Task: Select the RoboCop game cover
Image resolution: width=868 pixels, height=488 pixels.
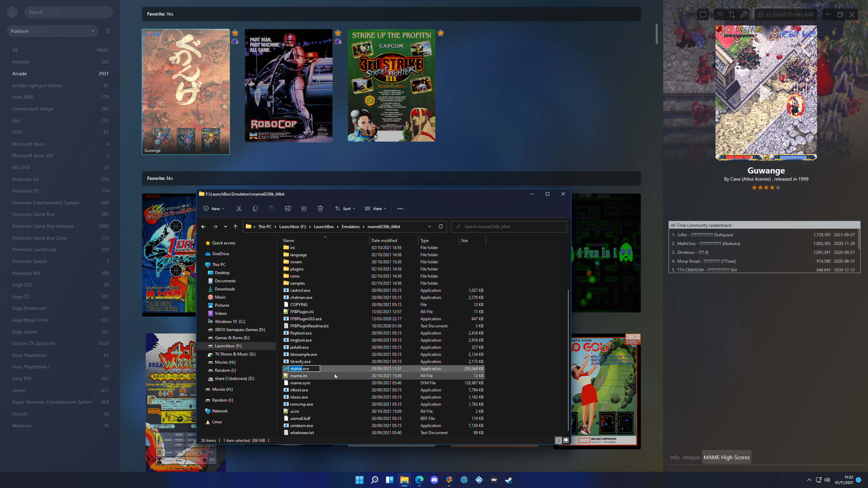Action: pyautogui.click(x=289, y=85)
